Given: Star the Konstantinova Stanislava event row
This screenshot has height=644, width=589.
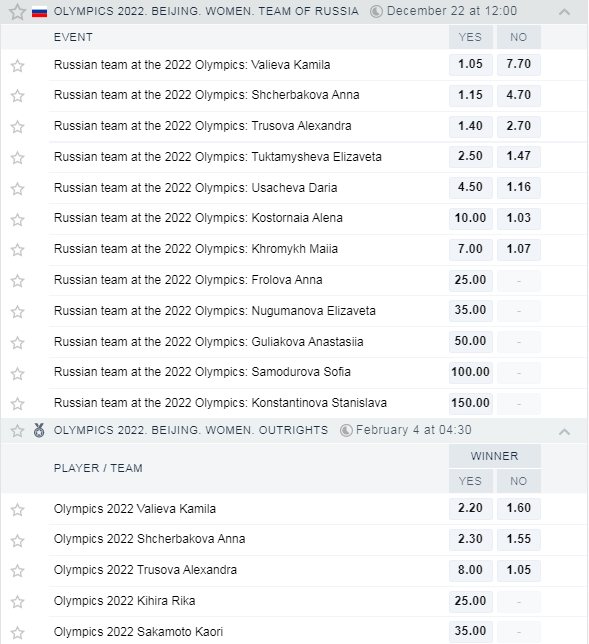Looking at the screenshot, I should 17,404.
